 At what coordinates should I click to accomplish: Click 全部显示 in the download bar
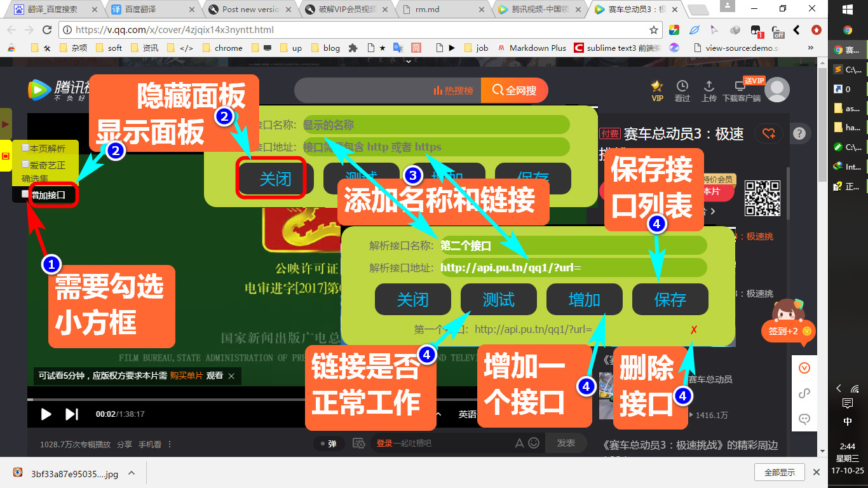pyautogui.click(x=780, y=473)
